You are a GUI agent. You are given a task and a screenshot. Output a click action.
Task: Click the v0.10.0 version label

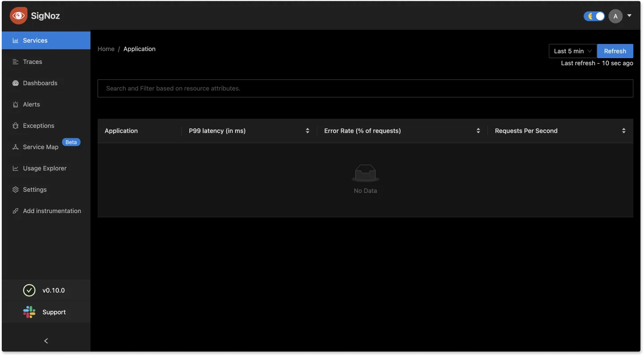click(54, 290)
